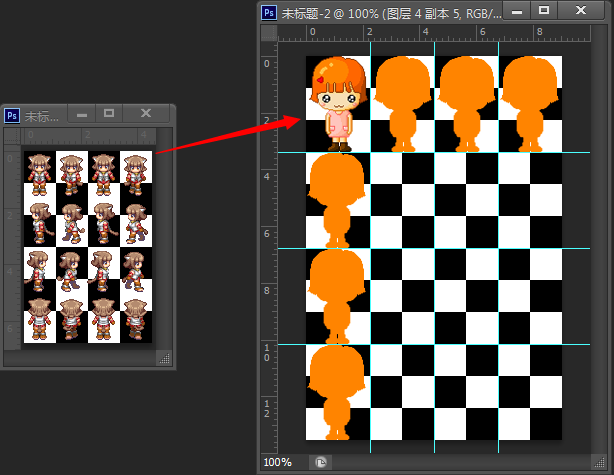Screen dimensions: 614x475
Task: Click the title text of the 未标题-2 window
Action: coord(391,13)
